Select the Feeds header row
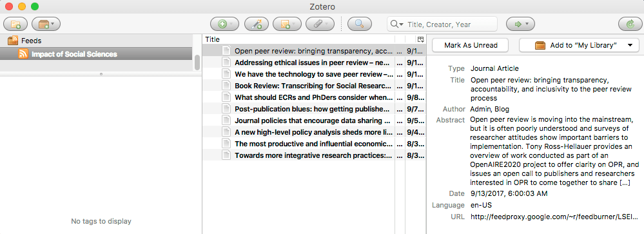 pyautogui.click(x=96, y=41)
